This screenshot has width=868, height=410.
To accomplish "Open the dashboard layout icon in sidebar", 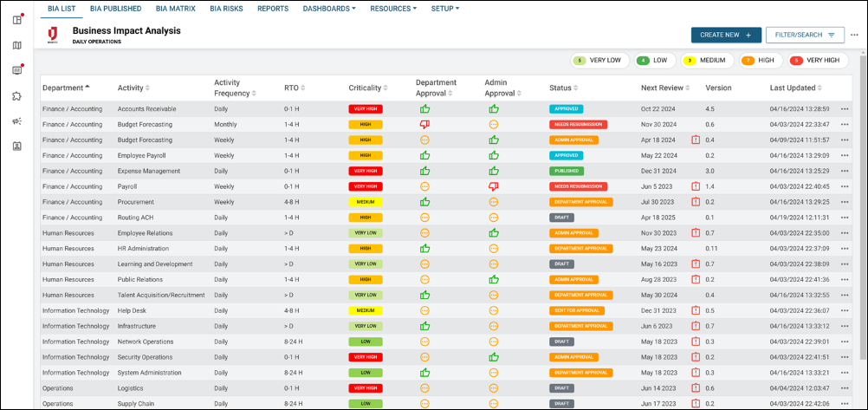I will pos(17,20).
